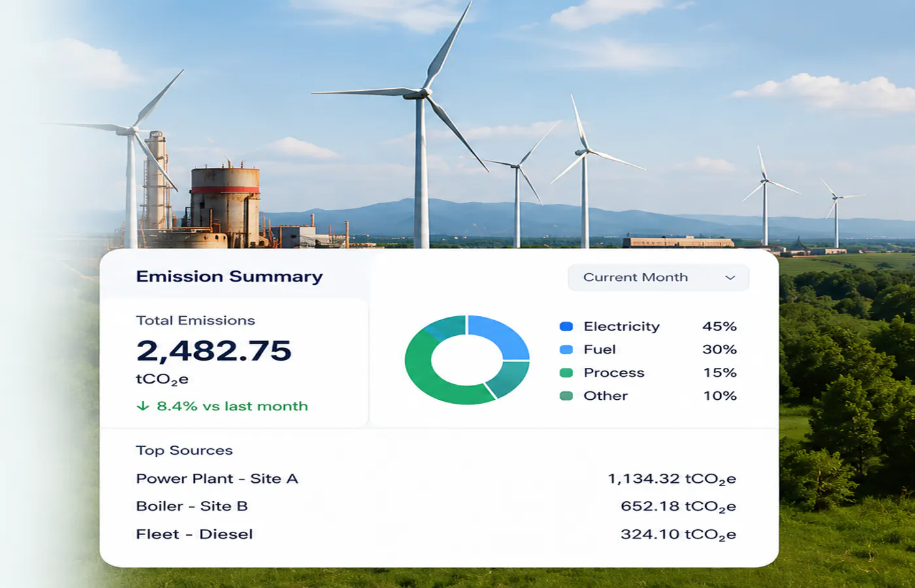Click the 8.4% vs last month text
The image size is (915, 588).
tap(232, 406)
